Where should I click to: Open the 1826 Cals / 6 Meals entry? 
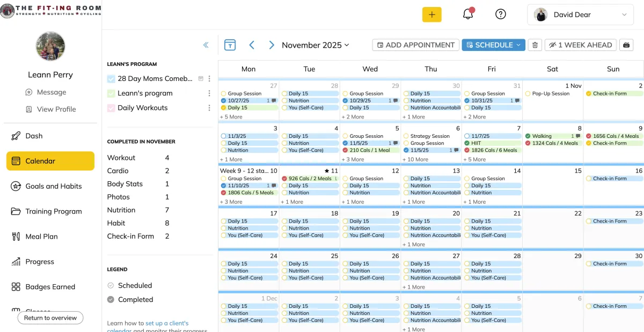(492, 150)
